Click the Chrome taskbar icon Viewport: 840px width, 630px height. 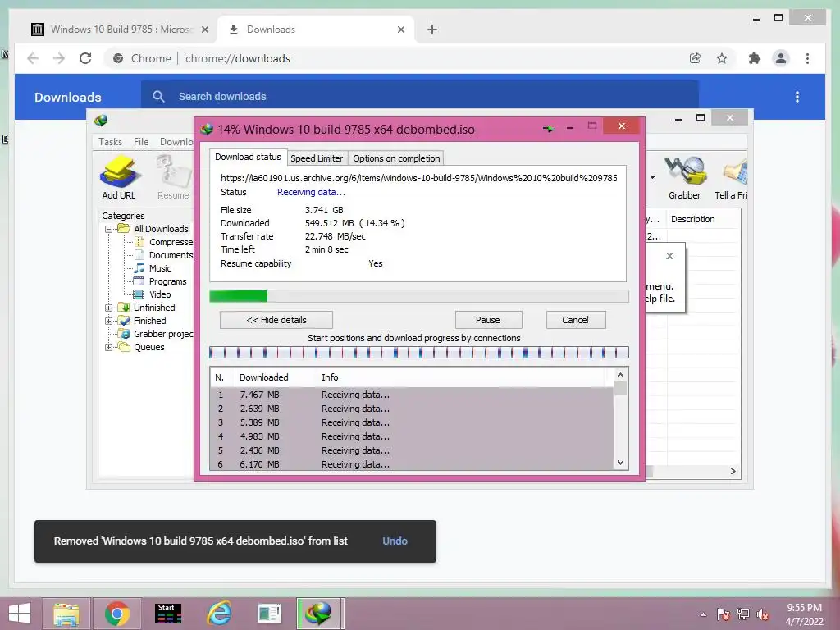click(117, 614)
